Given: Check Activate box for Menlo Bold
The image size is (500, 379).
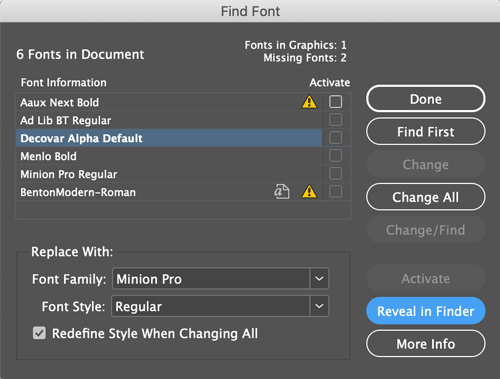Looking at the screenshot, I should [335, 156].
